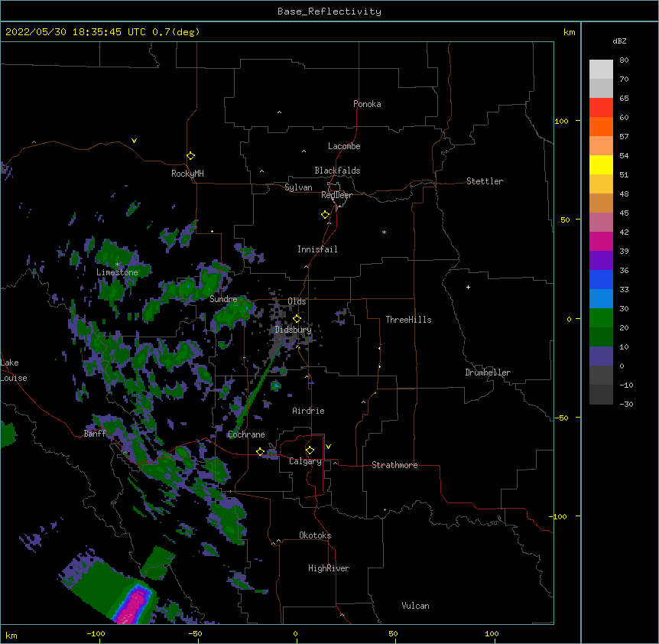Click the white plus marker north of Drumheller
This screenshot has height=644, width=659.
(468, 287)
